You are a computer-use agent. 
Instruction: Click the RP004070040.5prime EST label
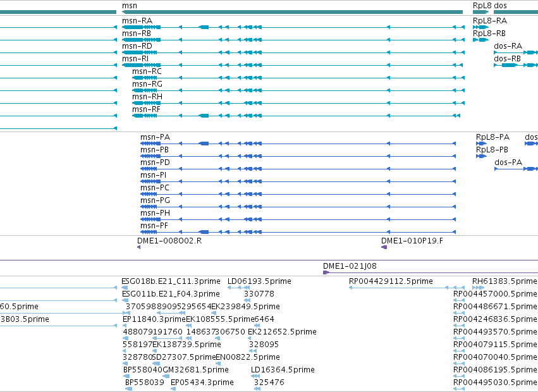click(495, 357)
